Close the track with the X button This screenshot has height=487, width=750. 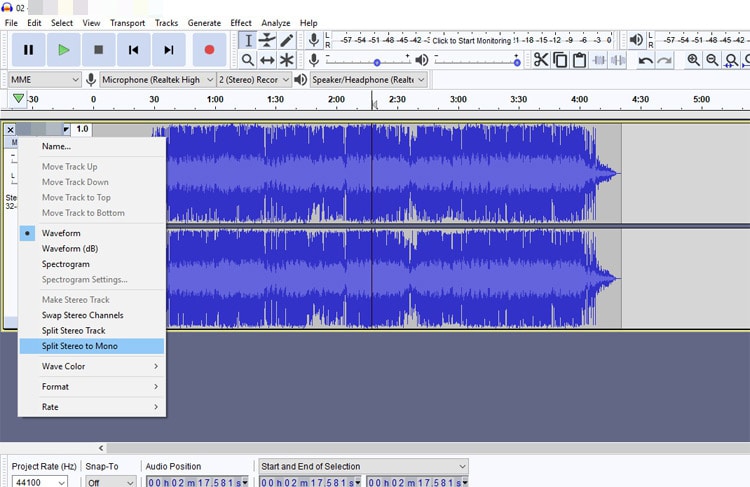click(x=10, y=130)
